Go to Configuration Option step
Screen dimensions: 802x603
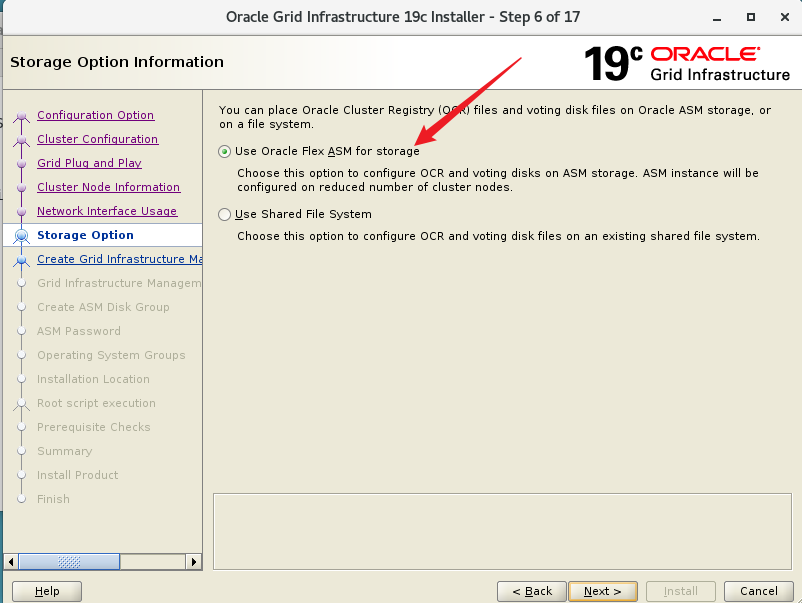(95, 115)
